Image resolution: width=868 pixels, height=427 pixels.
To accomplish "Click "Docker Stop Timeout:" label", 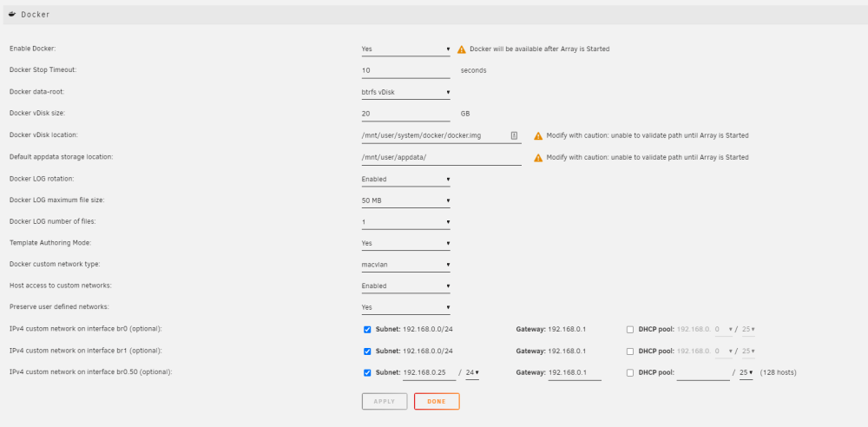I will point(43,69).
